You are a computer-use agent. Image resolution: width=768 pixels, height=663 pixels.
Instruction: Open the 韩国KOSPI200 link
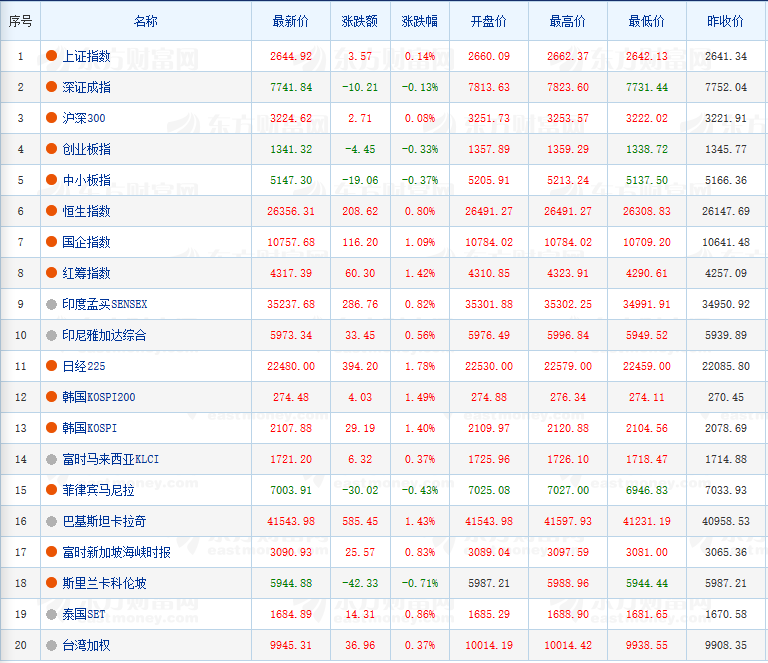(x=99, y=397)
